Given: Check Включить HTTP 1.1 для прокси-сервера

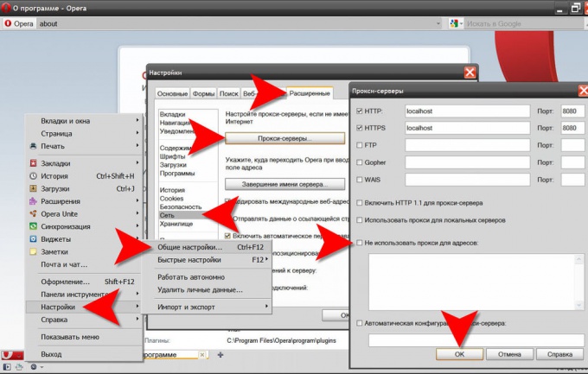Looking at the screenshot, I should tap(359, 203).
